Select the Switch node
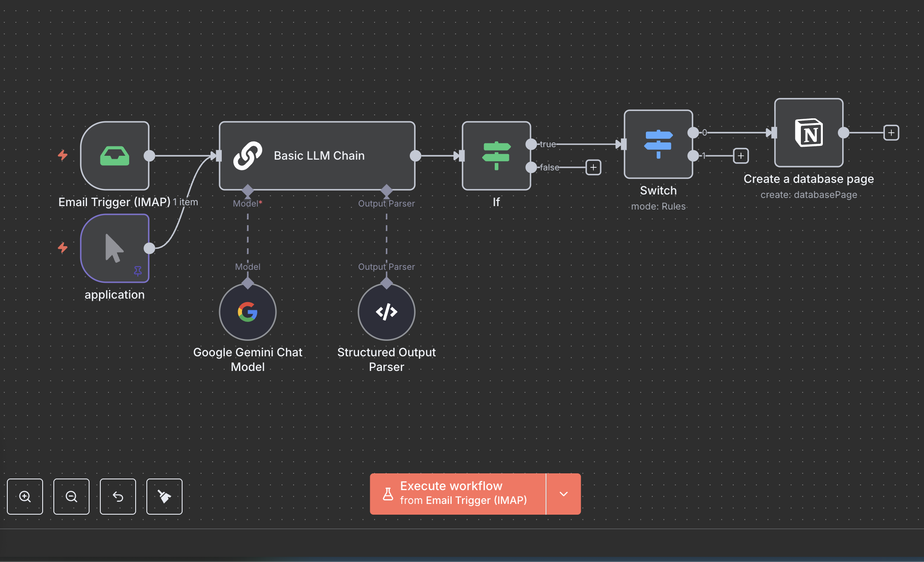924x562 pixels. point(658,144)
